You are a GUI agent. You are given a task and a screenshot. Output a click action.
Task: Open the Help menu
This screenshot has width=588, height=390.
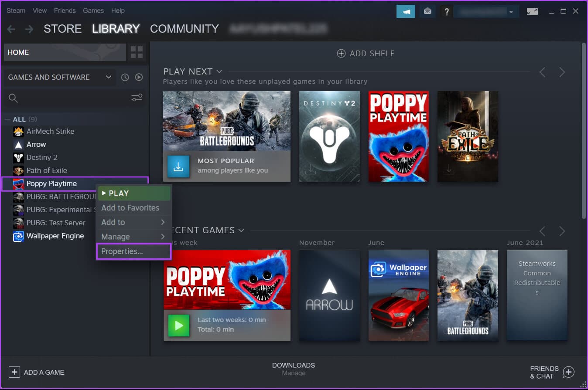coord(118,10)
